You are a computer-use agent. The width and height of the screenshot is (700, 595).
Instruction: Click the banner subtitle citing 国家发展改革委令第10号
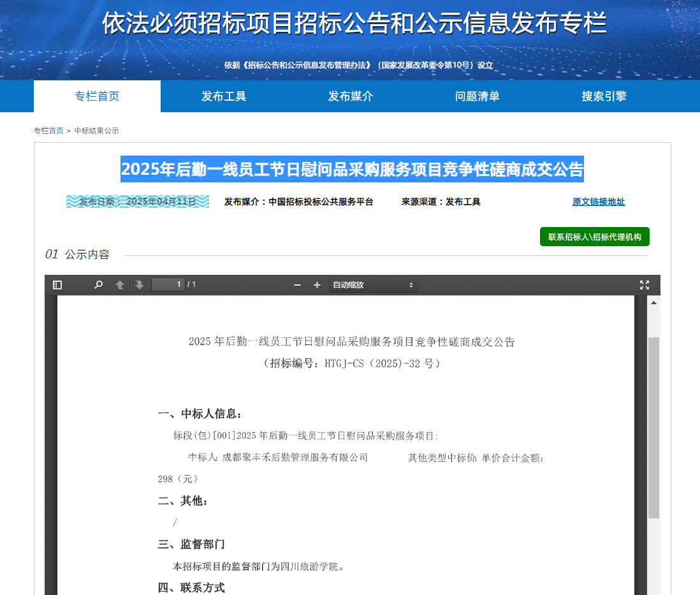tap(358, 65)
